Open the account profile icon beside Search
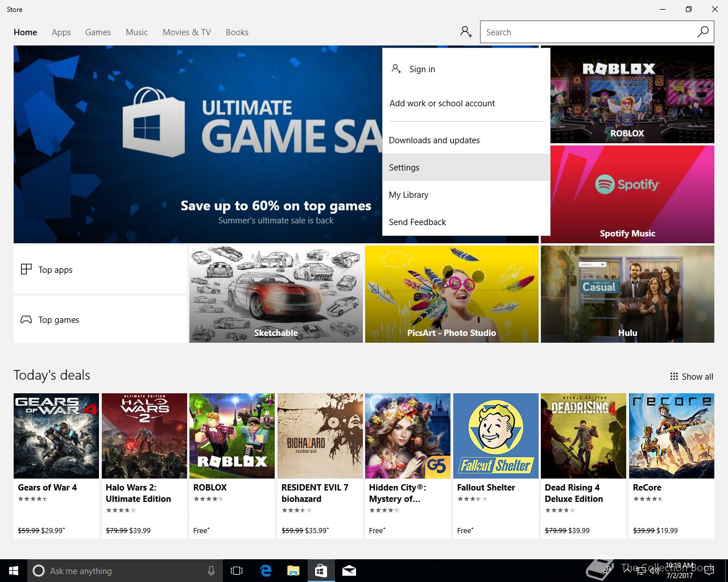This screenshot has width=728, height=582. (466, 32)
